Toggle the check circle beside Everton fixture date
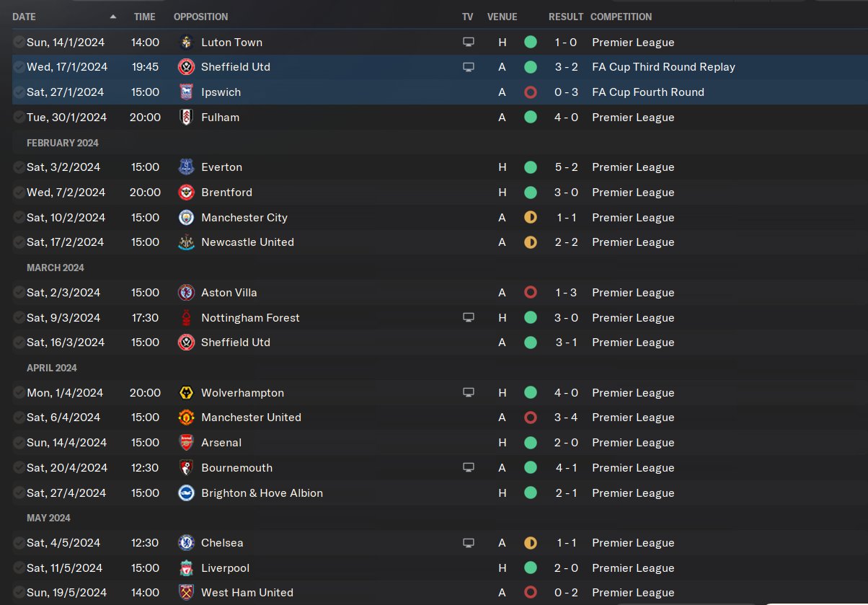868x605 pixels. [19, 167]
